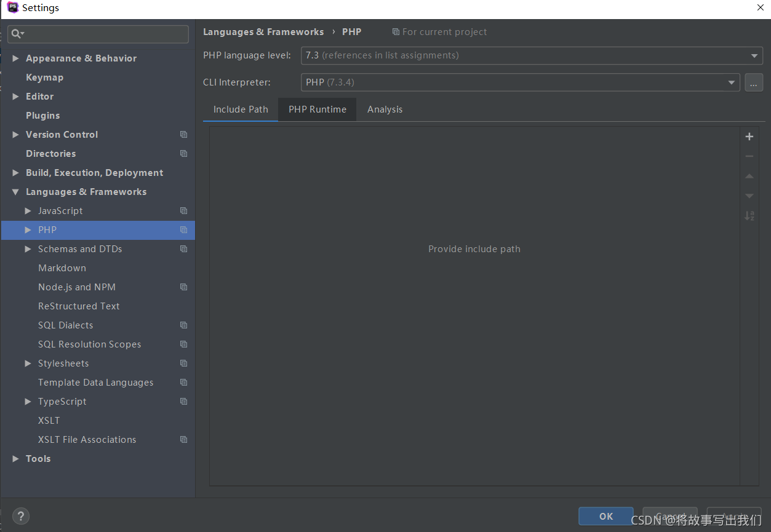Viewport: 771px width, 532px height.
Task: Click the project-level icon beside Version Control
Action: click(183, 135)
